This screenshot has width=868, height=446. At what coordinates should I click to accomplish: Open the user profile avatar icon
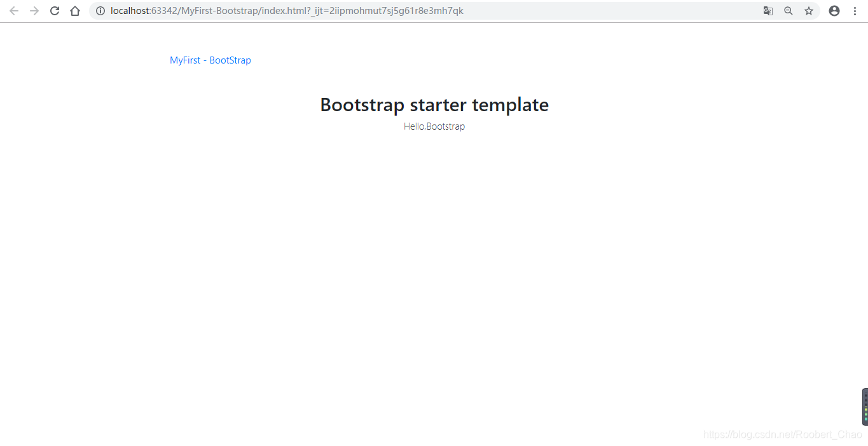[x=834, y=11]
